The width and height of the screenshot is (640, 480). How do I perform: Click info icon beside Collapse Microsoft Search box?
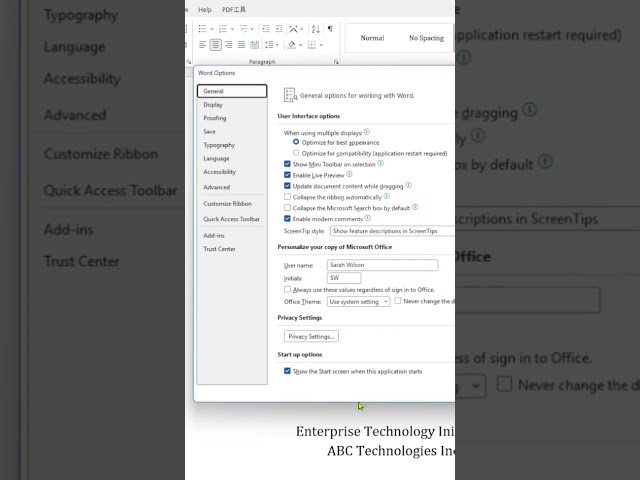tap(415, 207)
